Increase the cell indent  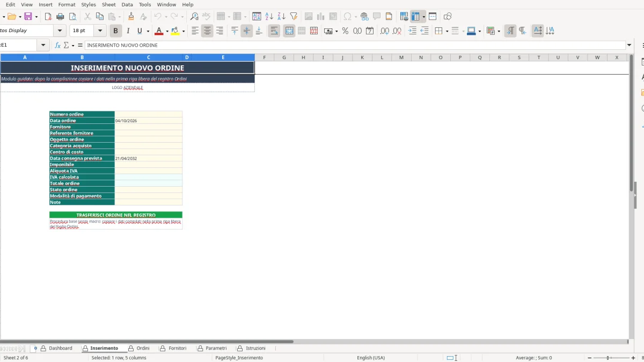click(412, 31)
